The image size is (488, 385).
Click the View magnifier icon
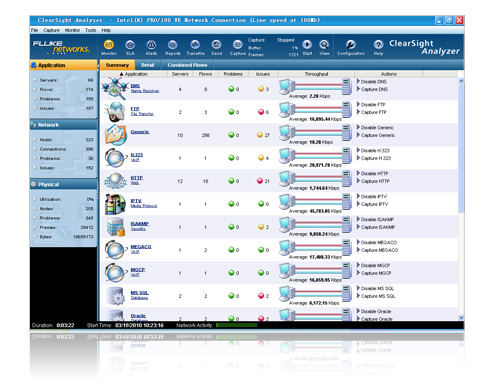324,44
